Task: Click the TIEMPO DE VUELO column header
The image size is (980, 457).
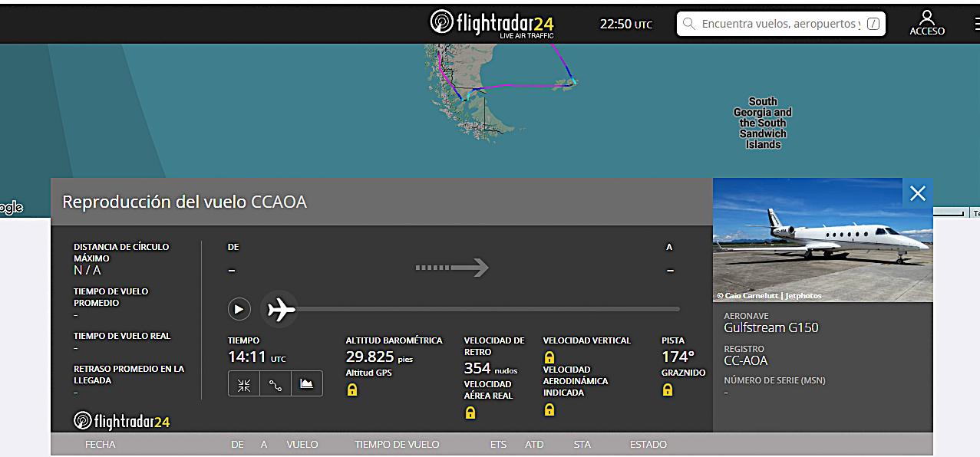Action: [397, 444]
